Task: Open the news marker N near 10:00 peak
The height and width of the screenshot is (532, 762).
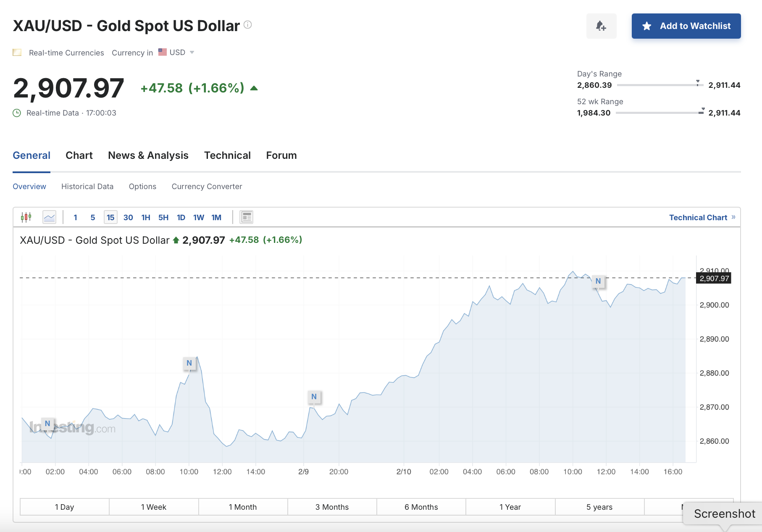Action: 189,363
